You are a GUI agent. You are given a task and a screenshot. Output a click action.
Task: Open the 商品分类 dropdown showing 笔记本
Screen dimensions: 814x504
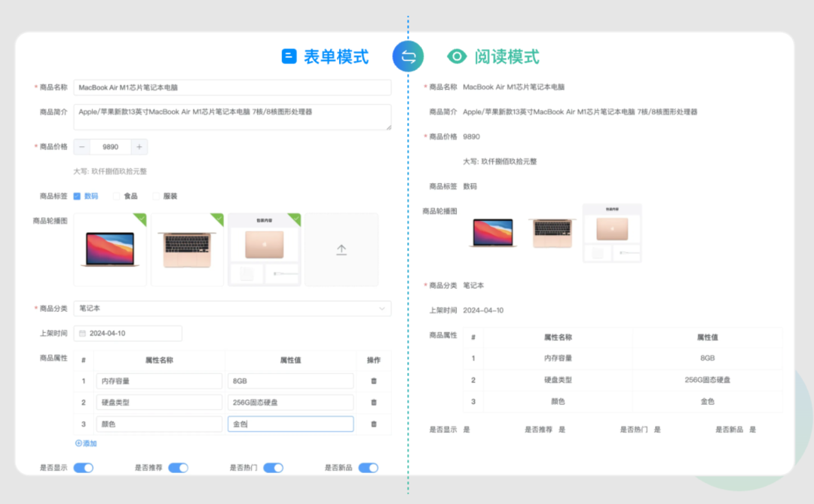[232, 308]
